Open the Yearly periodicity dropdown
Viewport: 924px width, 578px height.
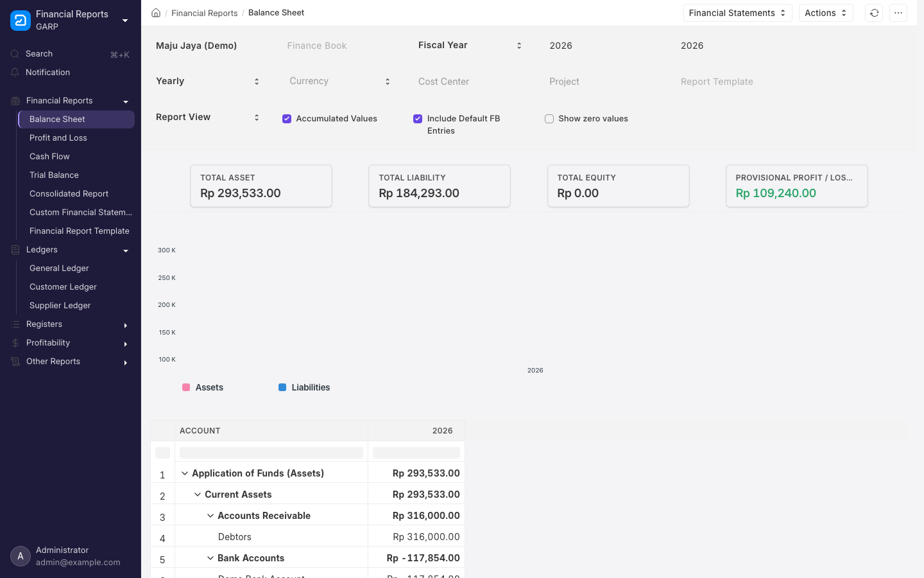click(x=208, y=82)
